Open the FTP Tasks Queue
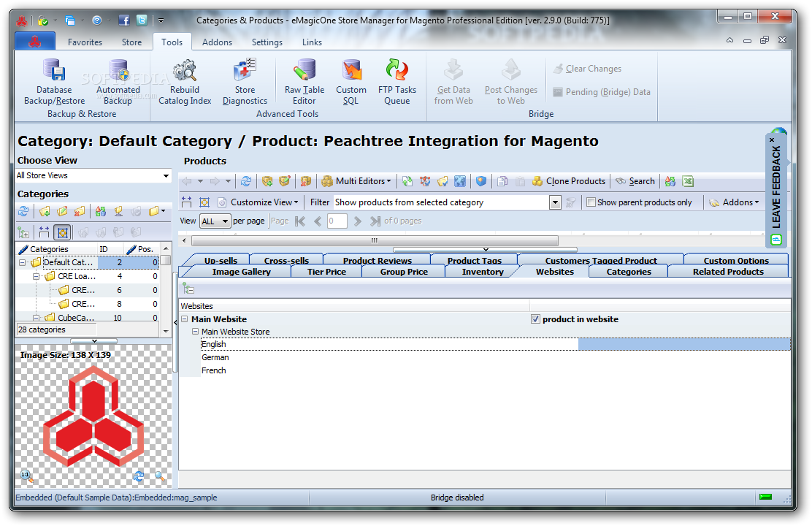This screenshot has height=526, width=812. [x=397, y=82]
